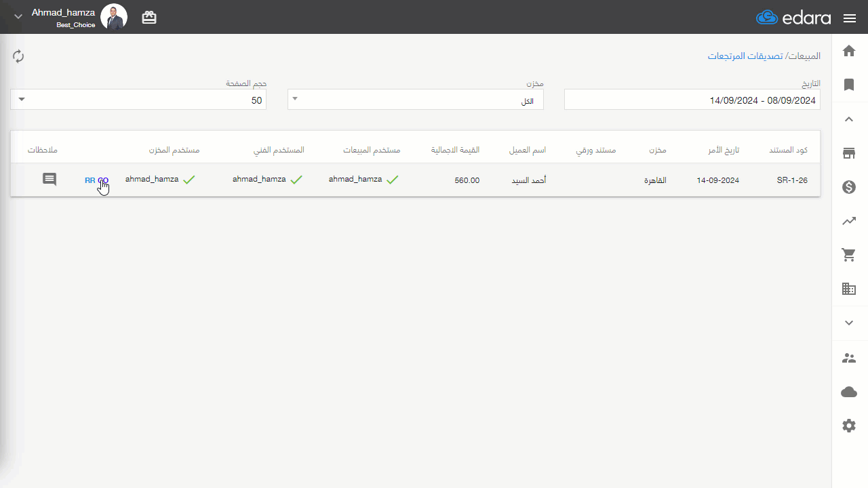Click warehouse user green check mark
The image size is (868, 488).
pyautogui.click(x=189, y=180)
